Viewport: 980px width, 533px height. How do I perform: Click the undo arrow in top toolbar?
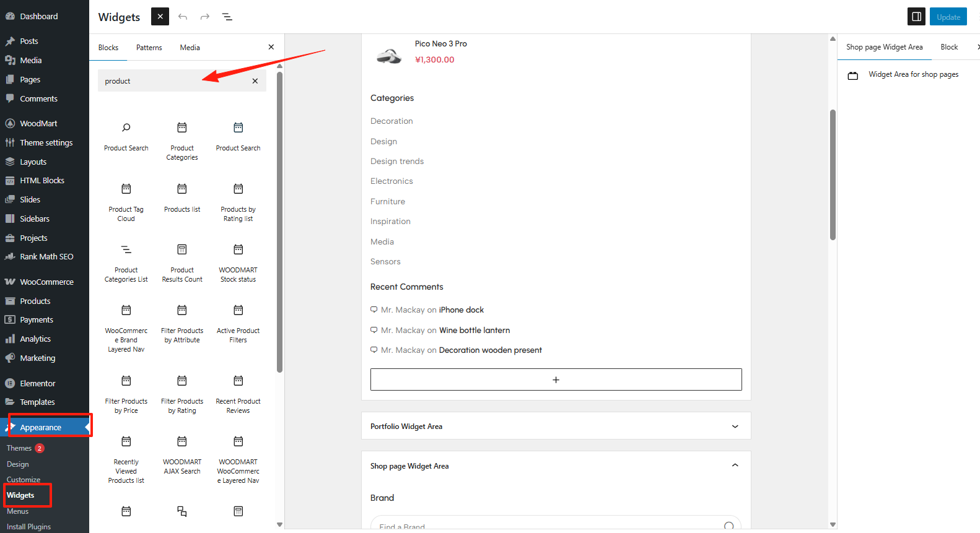pos(183,17)
